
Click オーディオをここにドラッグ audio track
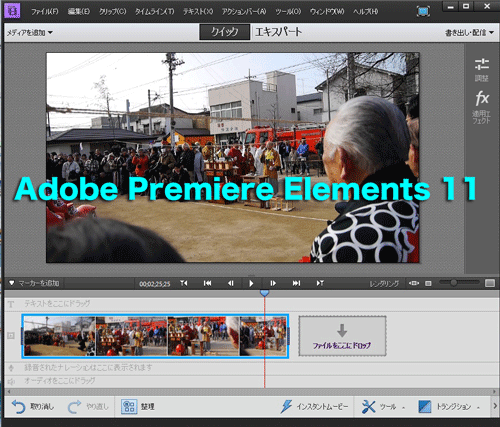pyautogui.click(x=59, y=381)
